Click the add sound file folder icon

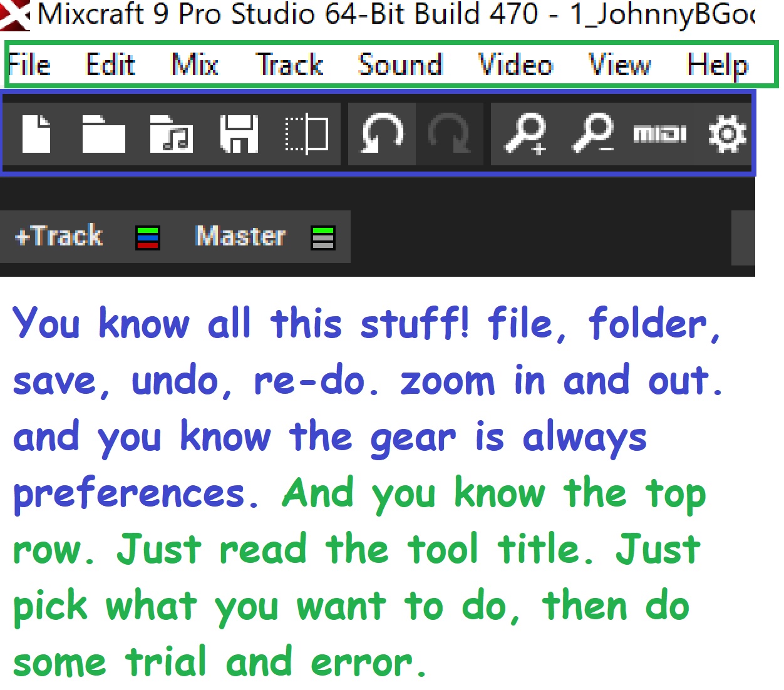[x=171, y=134]
